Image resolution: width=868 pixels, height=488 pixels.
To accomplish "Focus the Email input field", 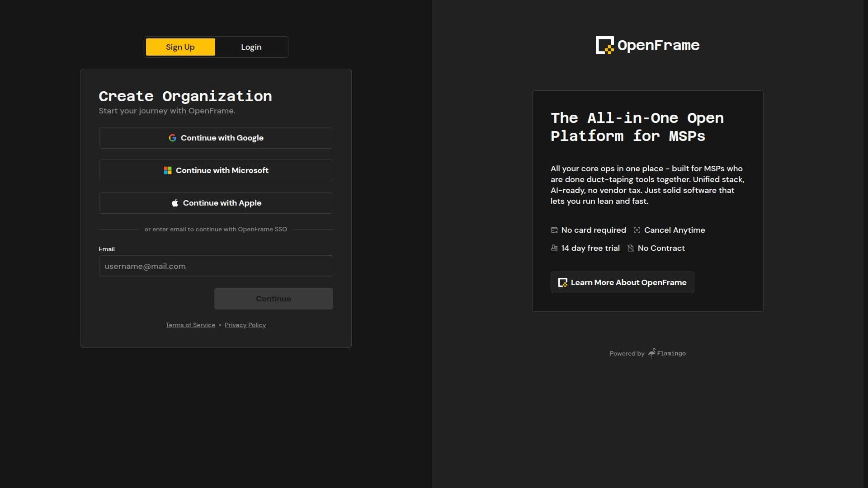I will [x=216, y=266].
